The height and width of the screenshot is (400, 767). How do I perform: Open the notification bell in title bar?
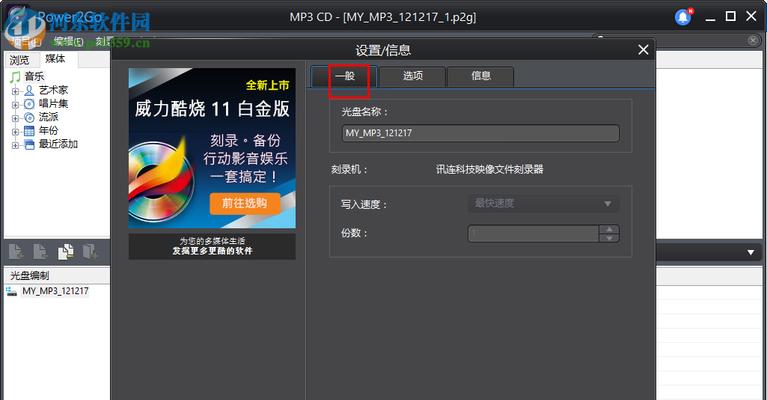tap(683, 17)
